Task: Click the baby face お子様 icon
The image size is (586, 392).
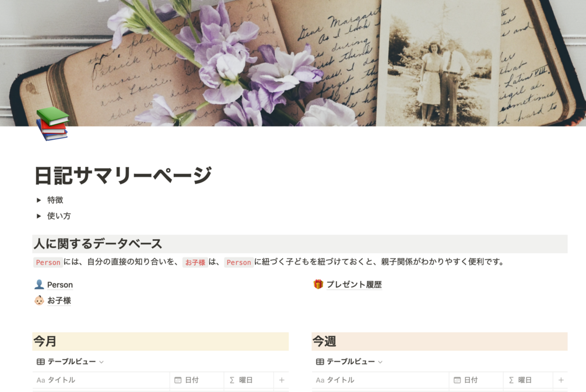Action: [39, 300]
